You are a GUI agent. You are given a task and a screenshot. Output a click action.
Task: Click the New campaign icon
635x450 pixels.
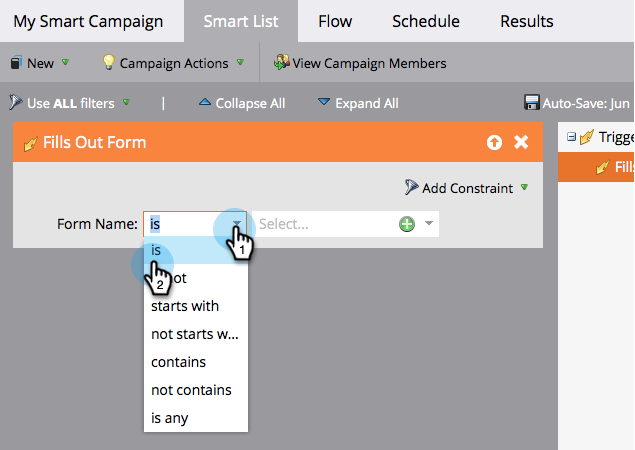coord(15,63)
